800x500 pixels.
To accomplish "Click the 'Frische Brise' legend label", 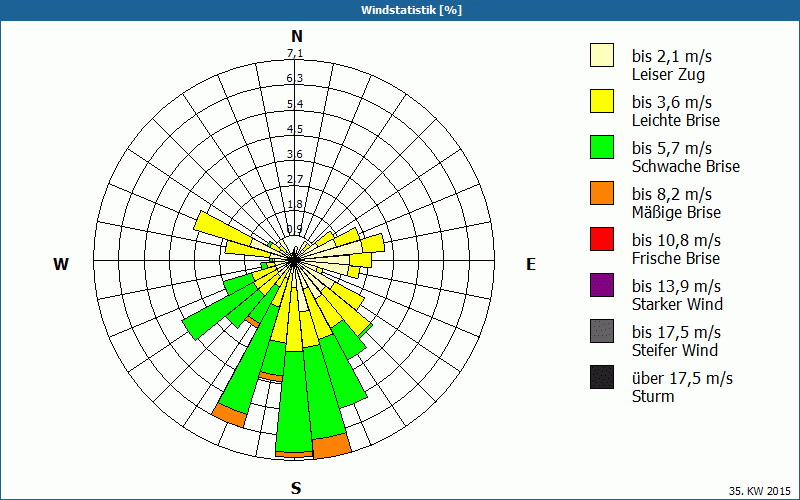I will [676, 258].
